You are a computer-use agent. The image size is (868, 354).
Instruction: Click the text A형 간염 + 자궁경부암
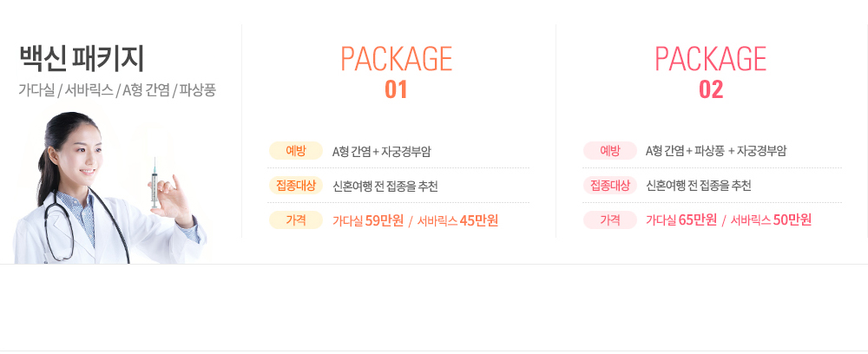(x=381, y=151)
